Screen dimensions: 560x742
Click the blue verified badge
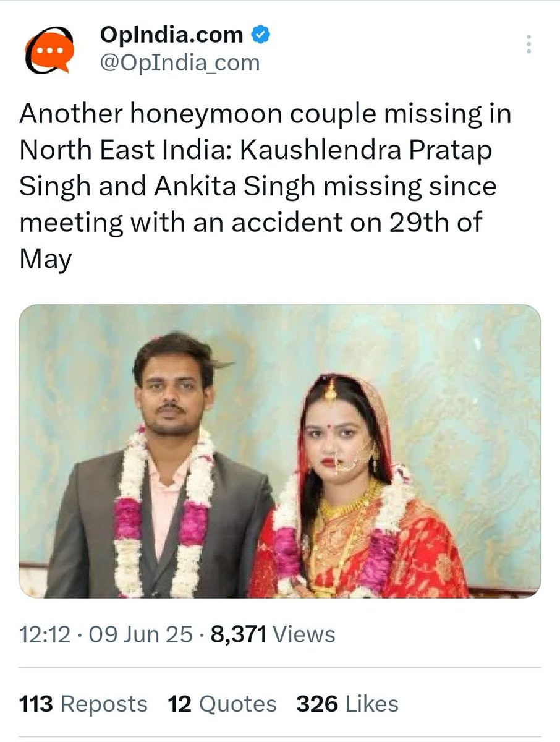pyautogui.click(x=261, y=35)
